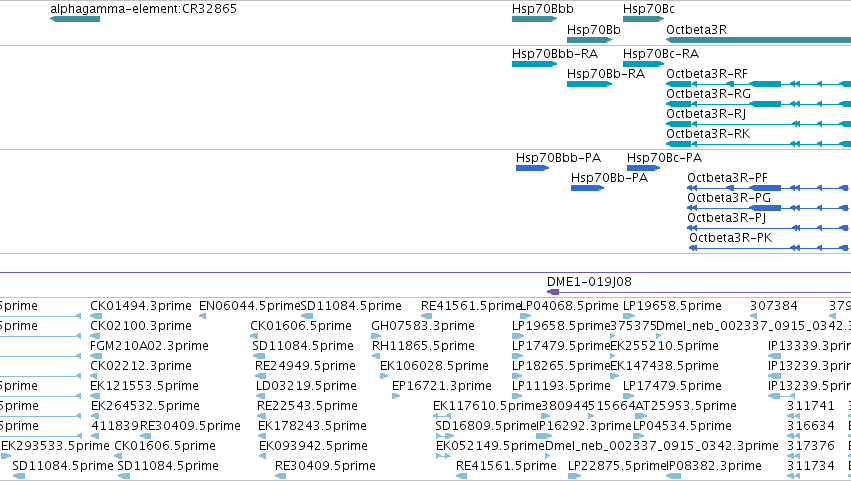The width and height of the screenshot is (851, 481).
Task: Select the Octbeta3R-RJ transcript
Action: [x=758, y=124]
